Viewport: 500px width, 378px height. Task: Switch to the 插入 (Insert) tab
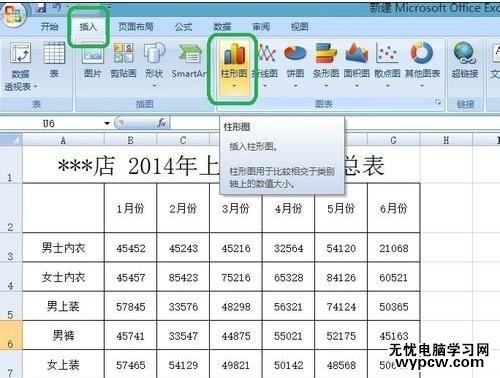pyautogui.click(x=88, y=26)
